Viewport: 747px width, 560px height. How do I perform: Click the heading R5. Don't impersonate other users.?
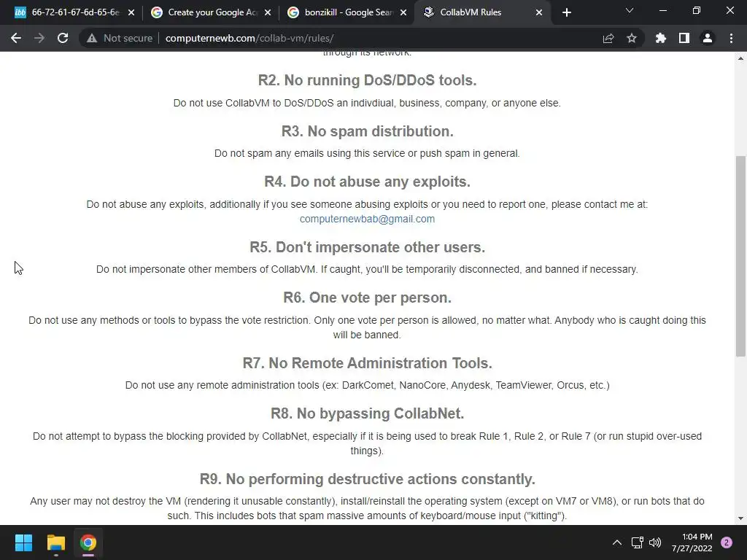coord(367,247)
